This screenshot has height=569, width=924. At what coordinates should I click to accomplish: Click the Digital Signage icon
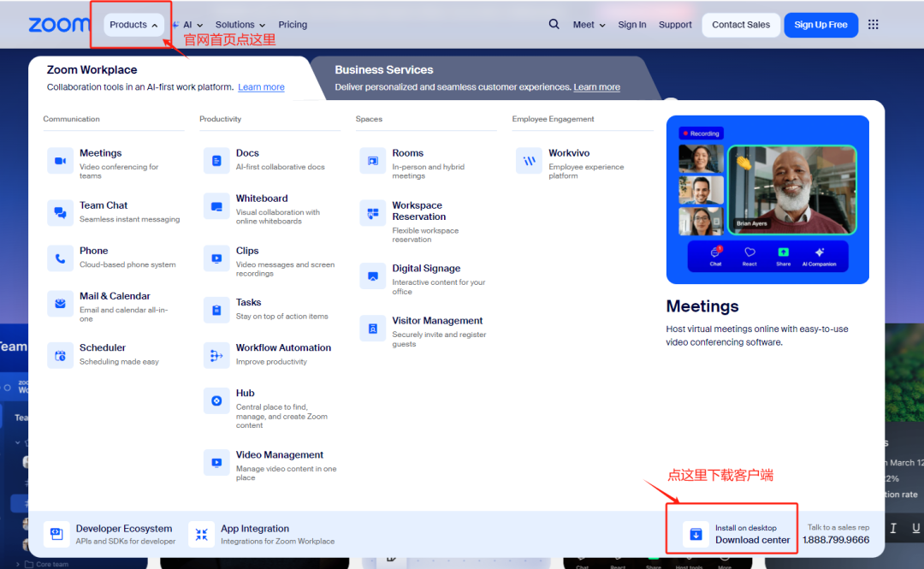(x=373, y=276)
